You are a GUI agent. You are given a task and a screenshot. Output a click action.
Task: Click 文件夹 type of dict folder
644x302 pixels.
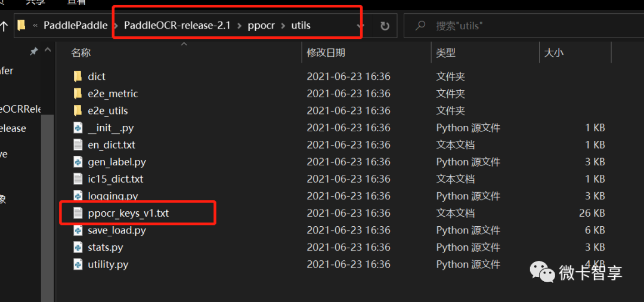coord(451,76)
